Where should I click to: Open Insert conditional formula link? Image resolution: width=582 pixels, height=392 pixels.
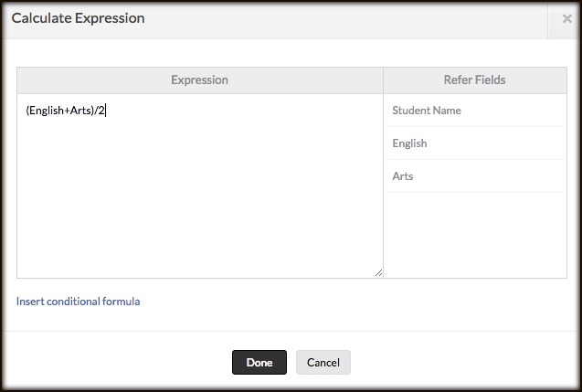[79, 301]
